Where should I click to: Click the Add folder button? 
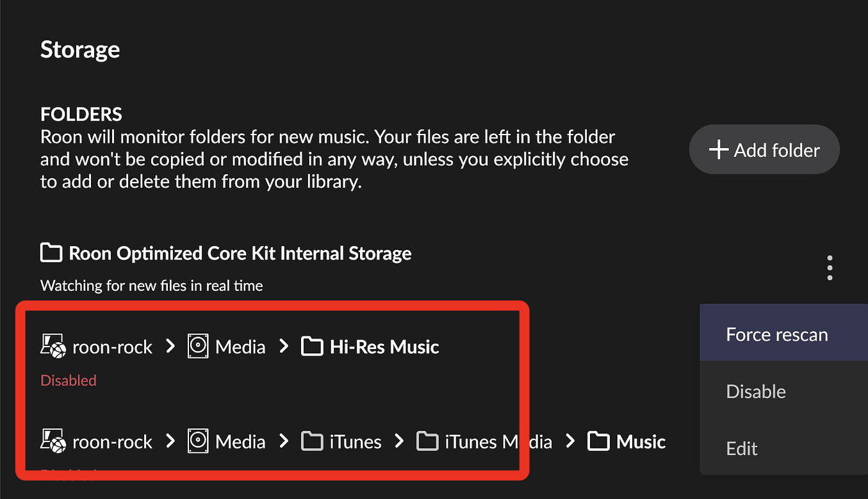pos(764,150)
